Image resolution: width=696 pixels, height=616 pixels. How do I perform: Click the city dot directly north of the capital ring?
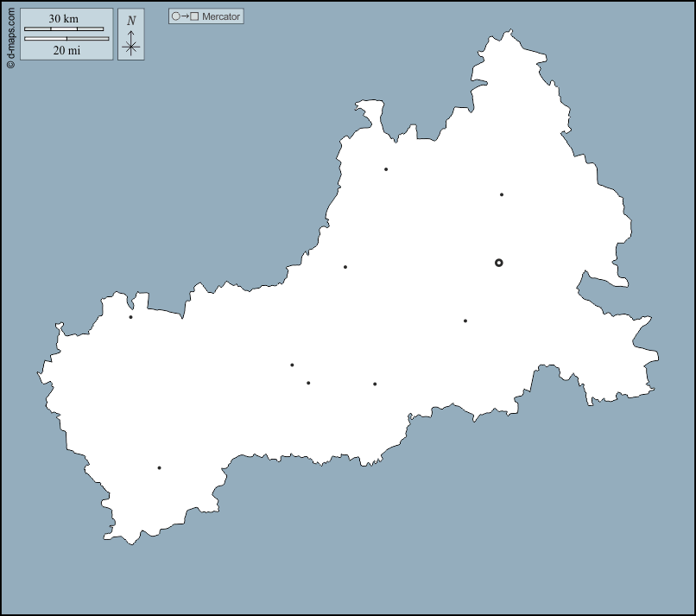(501, 194)
